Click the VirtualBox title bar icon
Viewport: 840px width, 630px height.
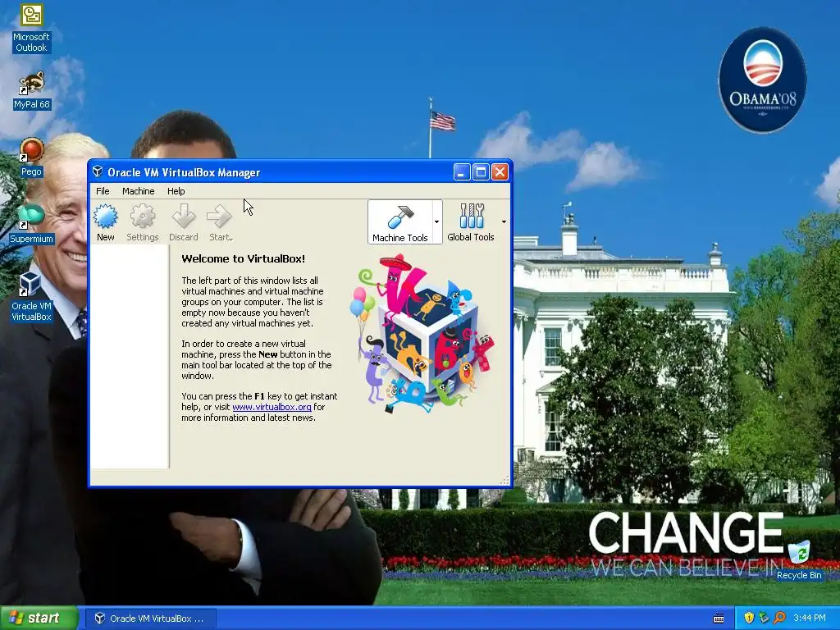click(98, 172)
